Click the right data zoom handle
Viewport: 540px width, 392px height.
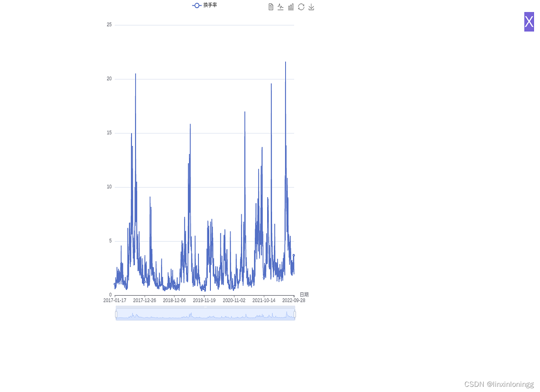(x=295, y=314)
